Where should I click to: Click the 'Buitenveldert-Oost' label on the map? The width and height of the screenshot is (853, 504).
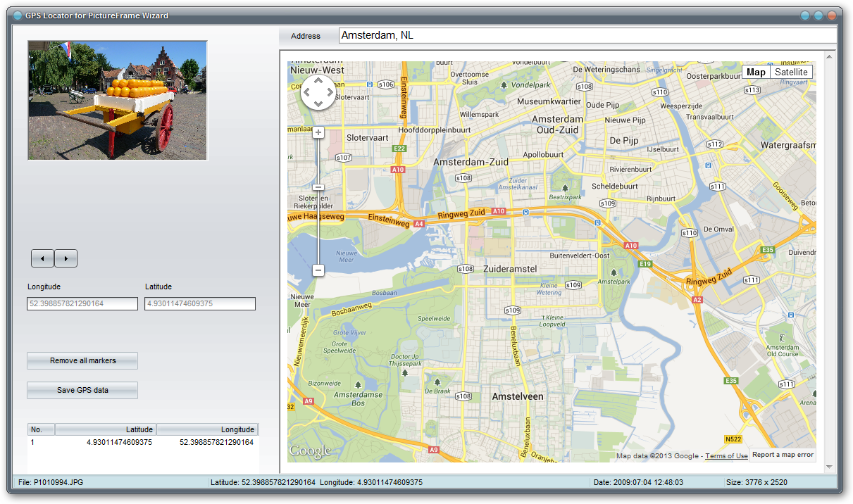[580, 255]
